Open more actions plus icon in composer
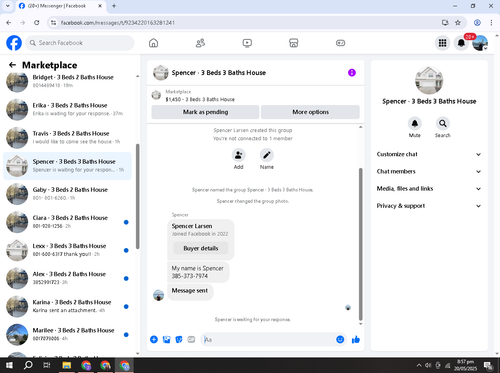500x373 pixels. pos(154,340)
